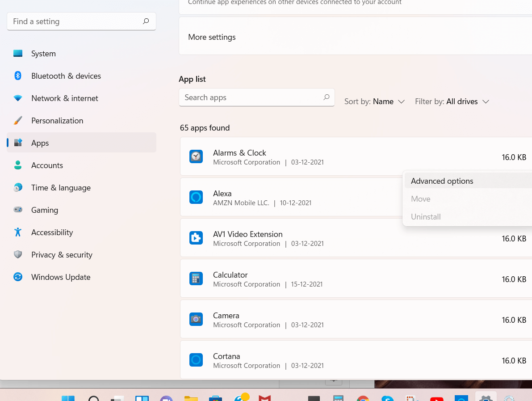Click the Cortana app icon in list
Image resolution: width=532 pixels, height=401 pixels.
[196, 360]
